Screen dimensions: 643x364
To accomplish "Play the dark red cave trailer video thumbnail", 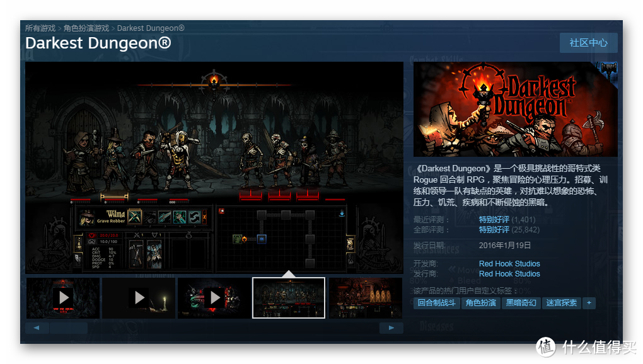I will tap(63, 298).
